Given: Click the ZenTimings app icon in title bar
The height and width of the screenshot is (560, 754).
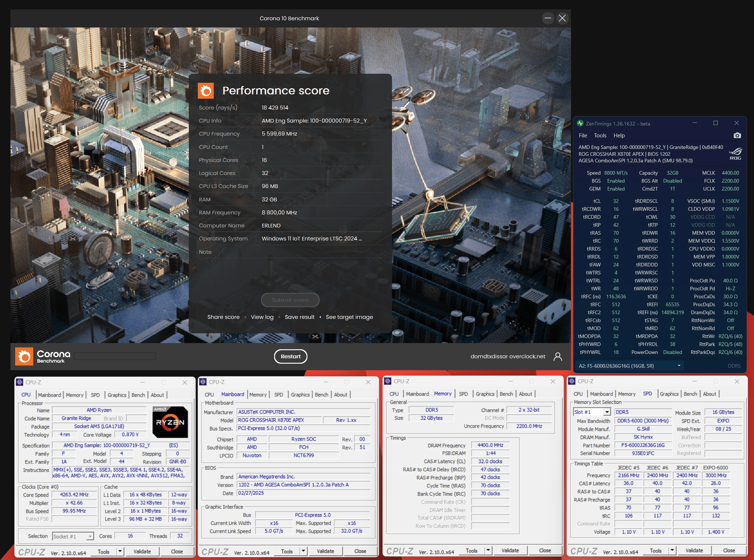Looking at the screenshot, I should [580, 123].
